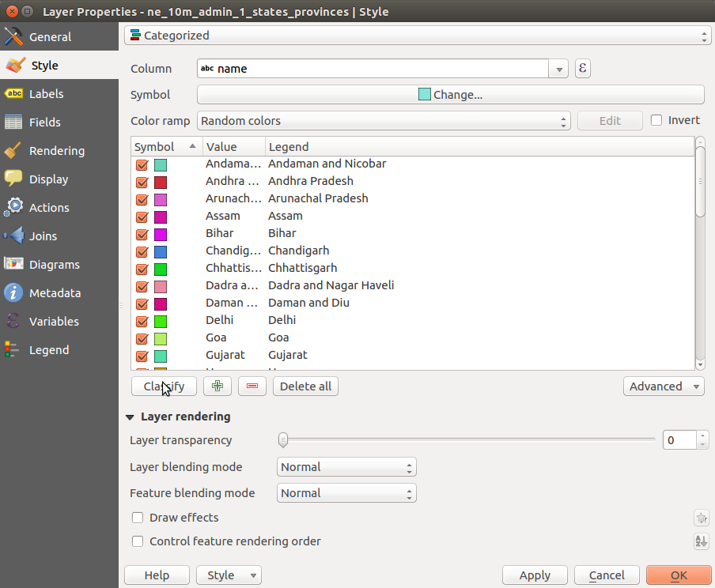The width and height of the screenshot is (715, 588).
Task: Enable the Invert color ramp checkbox
Action: [x=656, y=120]
